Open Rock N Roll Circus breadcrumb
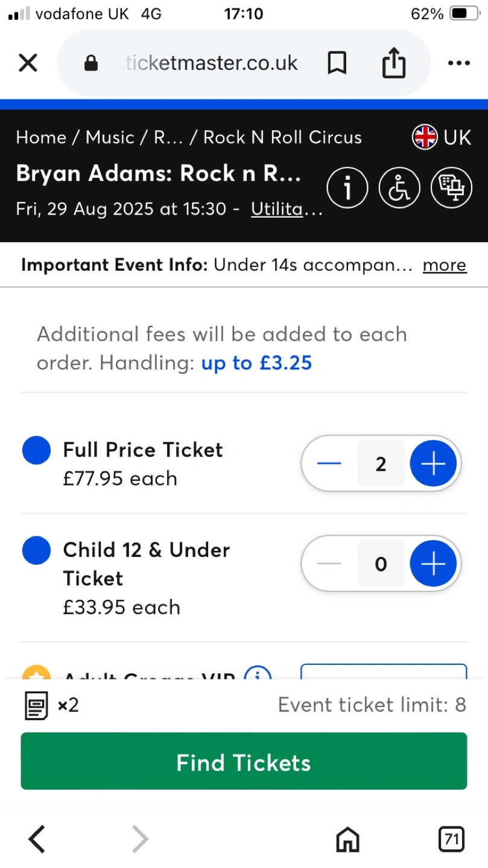The image size is (488, 868). 282,137
